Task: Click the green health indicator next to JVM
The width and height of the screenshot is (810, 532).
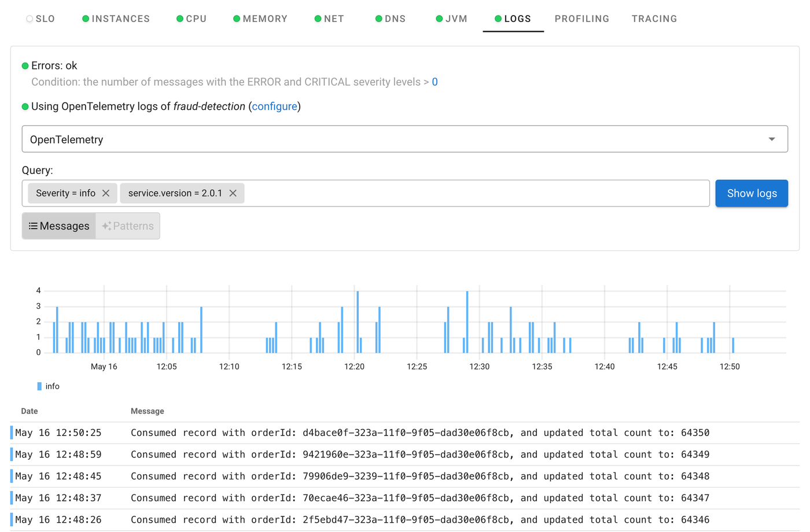Action: pyautogui.click(x=439, y=19)
